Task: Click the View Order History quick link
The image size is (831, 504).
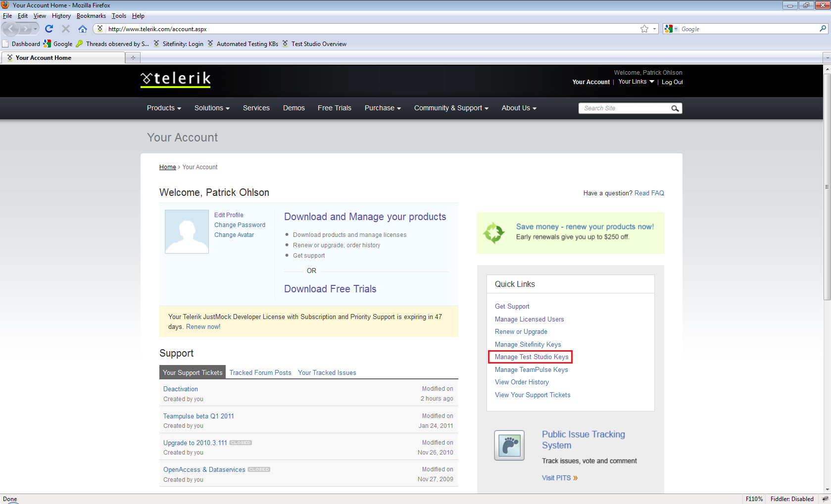Action: tap(522, 382)
